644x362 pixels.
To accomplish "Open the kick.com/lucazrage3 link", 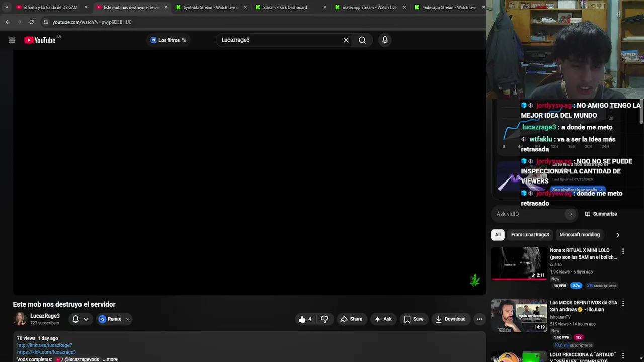I will [x=46, y=352].
